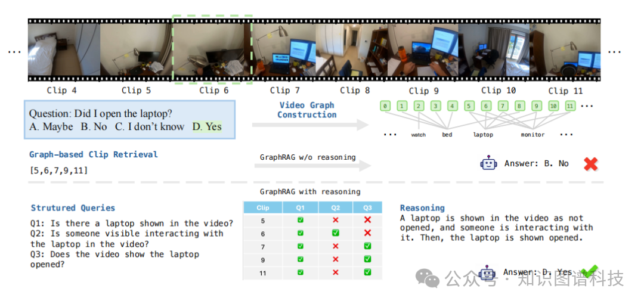The image size is (644, 304).
Task: Click the green check in row 11, Q1 column
Action: (300, 272)
